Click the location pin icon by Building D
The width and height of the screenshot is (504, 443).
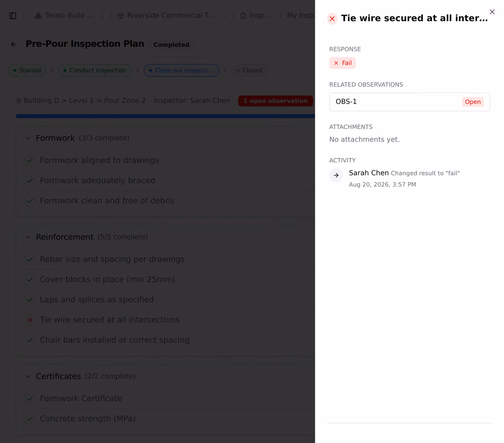click(x=18, y=101)
